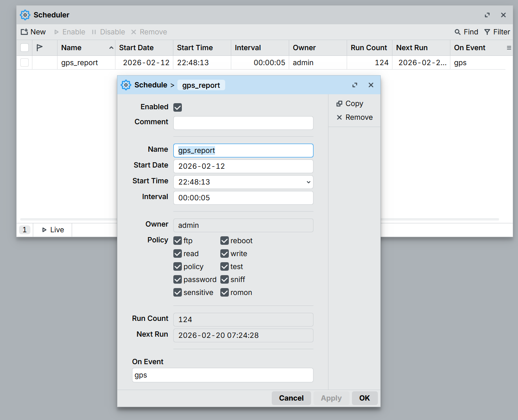Screen dimensions: 518x420
Task: Click the Live button in footer
Action: [x=53, y=230]
